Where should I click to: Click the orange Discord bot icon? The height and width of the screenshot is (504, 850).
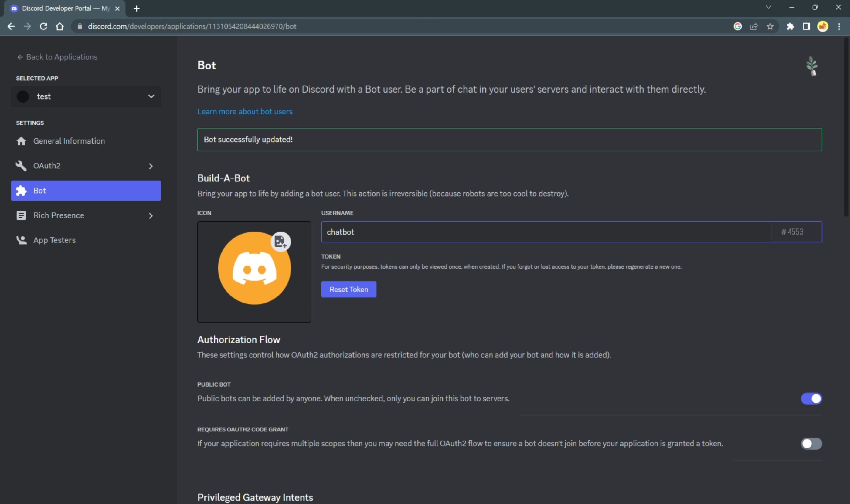[254, 268]
